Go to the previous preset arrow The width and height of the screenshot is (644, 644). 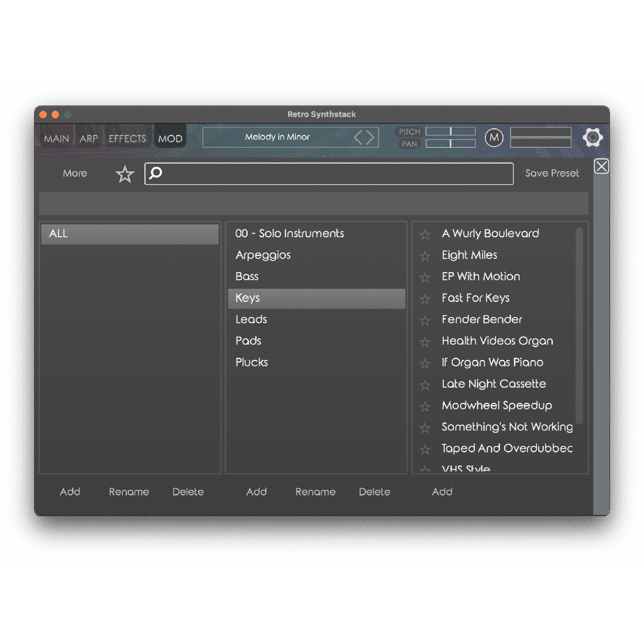[358, 138]
